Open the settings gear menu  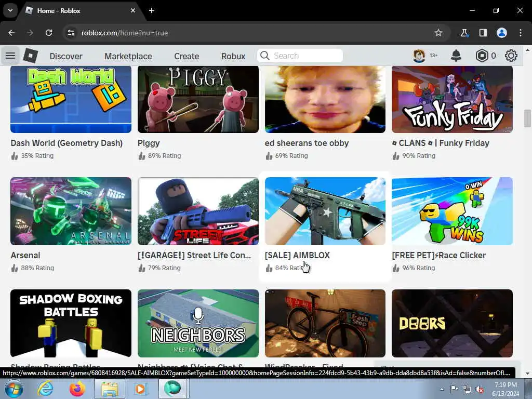pos(511,56)
